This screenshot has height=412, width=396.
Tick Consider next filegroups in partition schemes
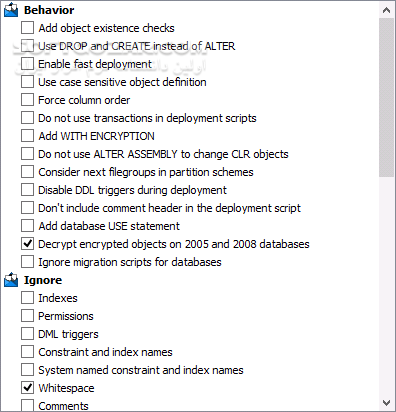click(x=27, y=172)
